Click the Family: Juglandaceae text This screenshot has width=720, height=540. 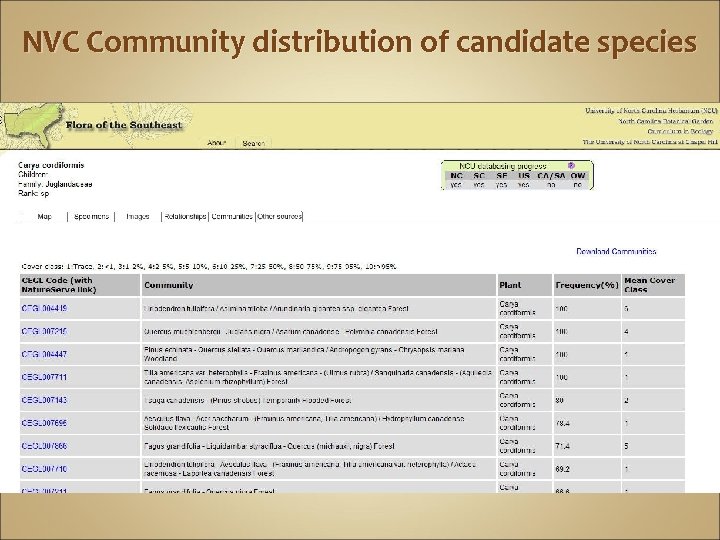click(55, 184)
